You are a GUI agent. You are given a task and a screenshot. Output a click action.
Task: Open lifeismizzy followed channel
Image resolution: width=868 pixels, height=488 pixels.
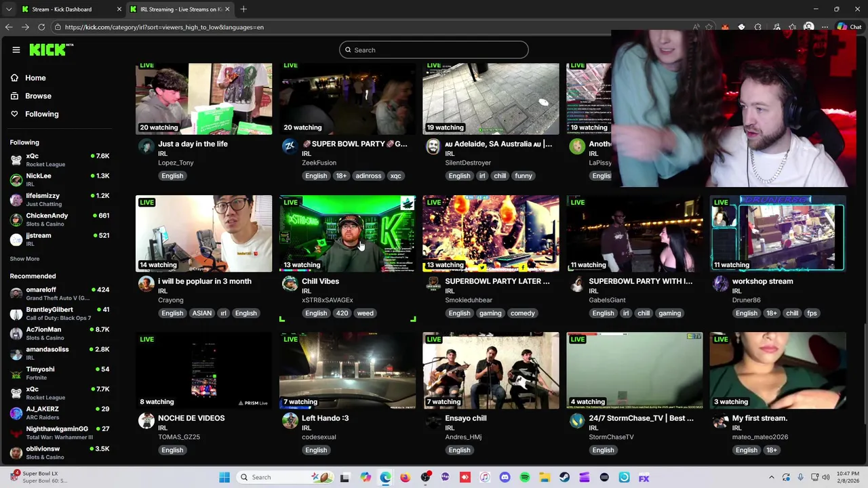(60, 199)
